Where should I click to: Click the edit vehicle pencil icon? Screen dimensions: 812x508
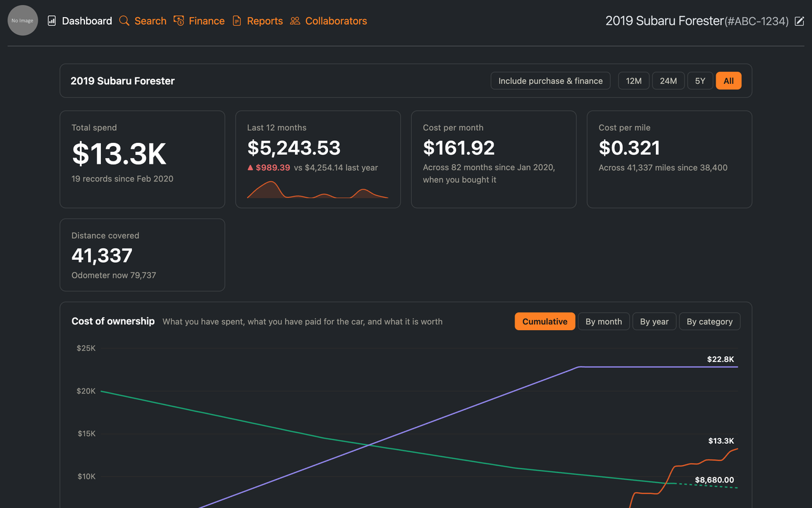click(x=799, y=21)
